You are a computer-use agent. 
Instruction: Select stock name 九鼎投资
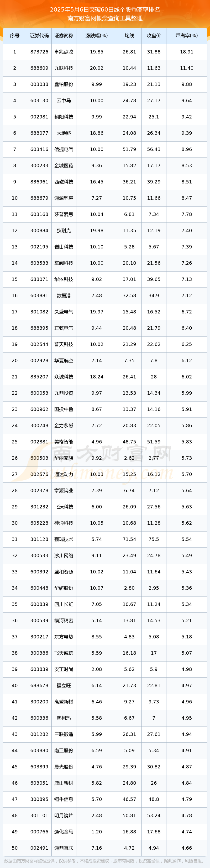click(64, 393)
